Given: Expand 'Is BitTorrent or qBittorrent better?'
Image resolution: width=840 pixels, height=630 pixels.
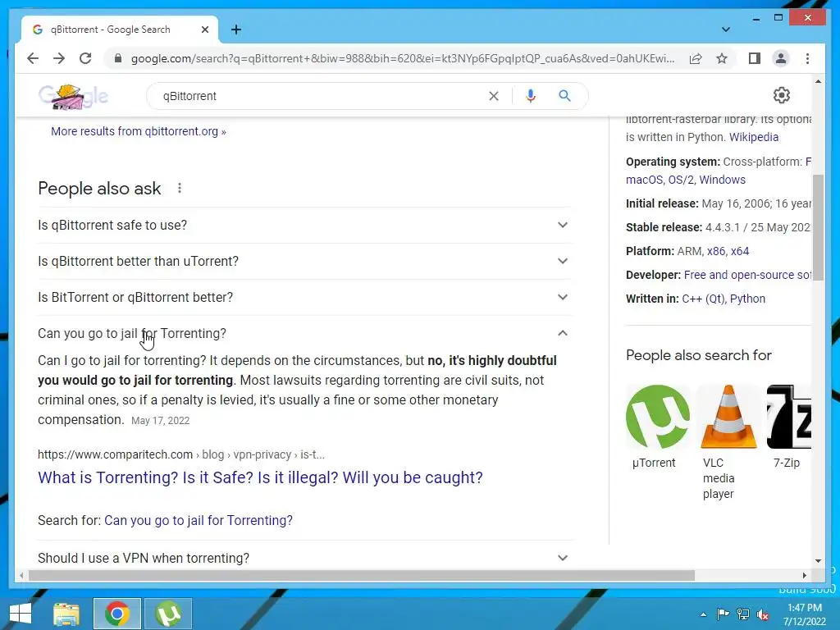Looking at the screenshot, I should (x=304, y=297).
